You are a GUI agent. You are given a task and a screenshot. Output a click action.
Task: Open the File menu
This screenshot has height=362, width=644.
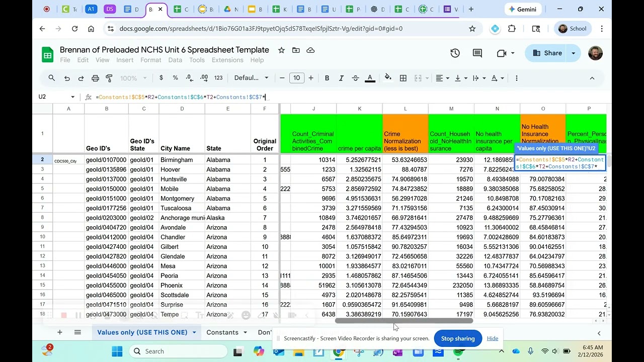pos(65,60)
